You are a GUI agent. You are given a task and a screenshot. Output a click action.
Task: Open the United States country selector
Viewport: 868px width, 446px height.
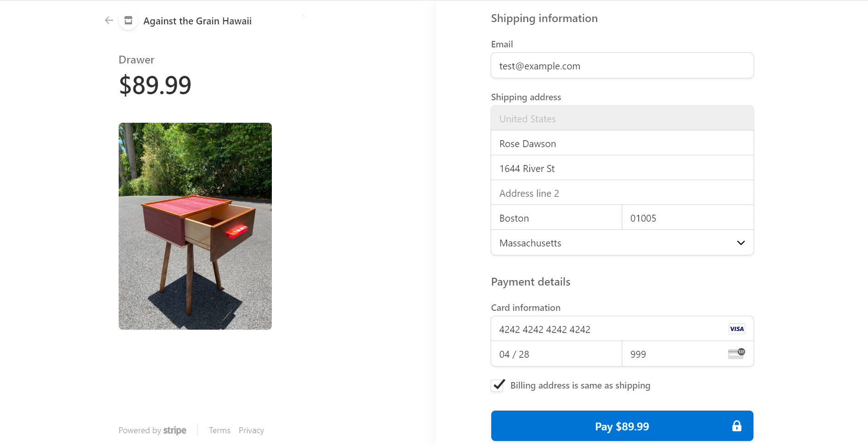pos(622,118)
